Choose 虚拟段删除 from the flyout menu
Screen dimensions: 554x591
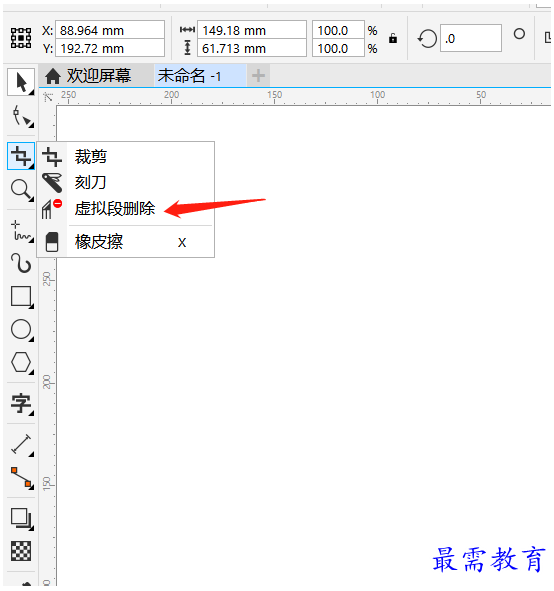point(126,208)
